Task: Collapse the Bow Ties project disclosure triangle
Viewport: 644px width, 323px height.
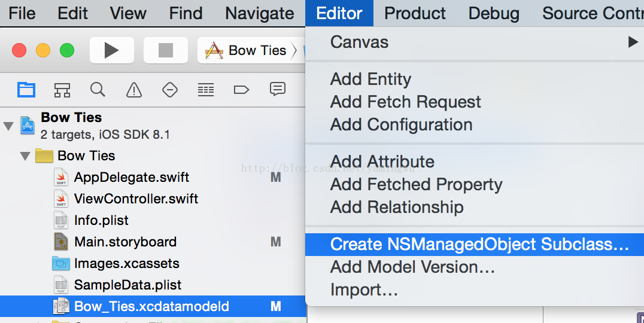Action: [x=8, y=126]
